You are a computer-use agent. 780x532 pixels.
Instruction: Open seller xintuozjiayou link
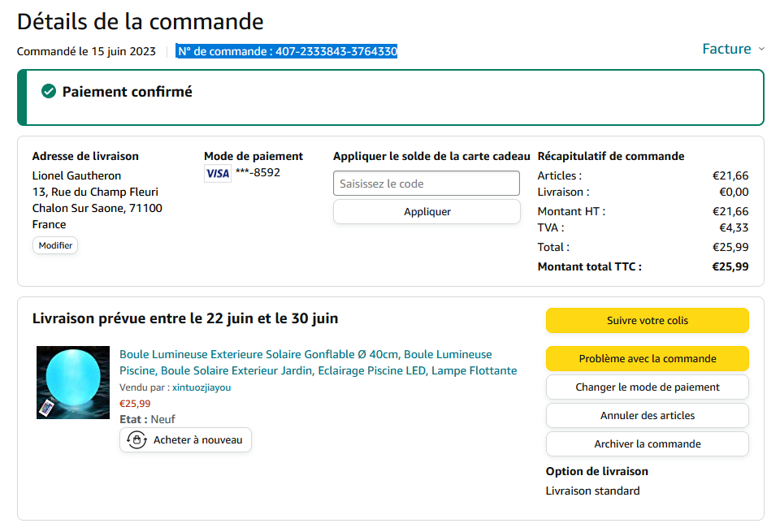pyautogui.click(x=201, y=387)
